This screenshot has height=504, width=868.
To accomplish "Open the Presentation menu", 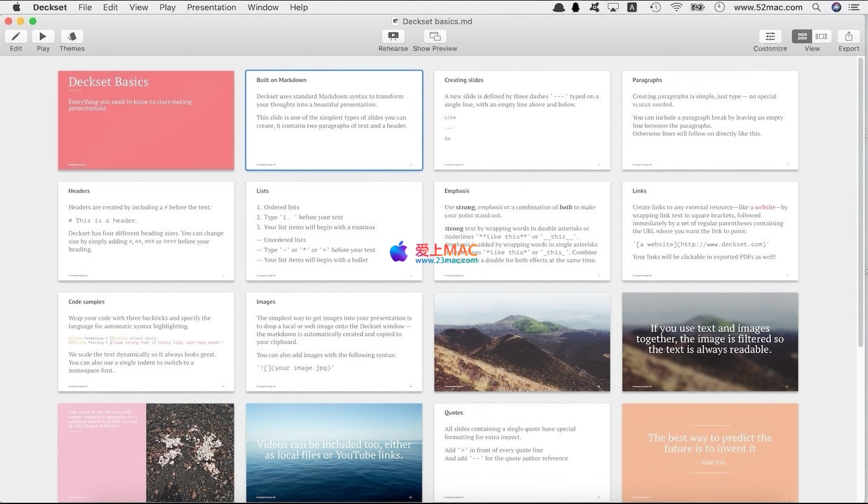I will 212,7.
